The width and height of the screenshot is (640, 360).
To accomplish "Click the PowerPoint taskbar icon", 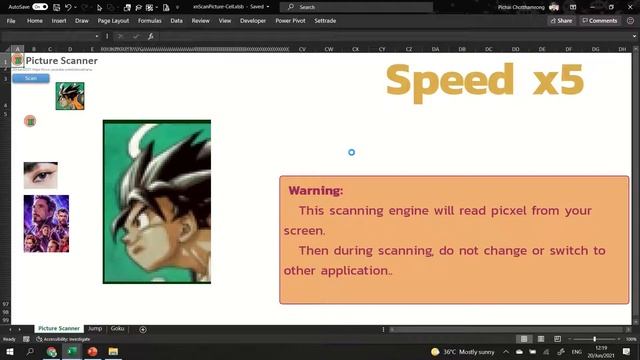I will click(x=92, y=352).
